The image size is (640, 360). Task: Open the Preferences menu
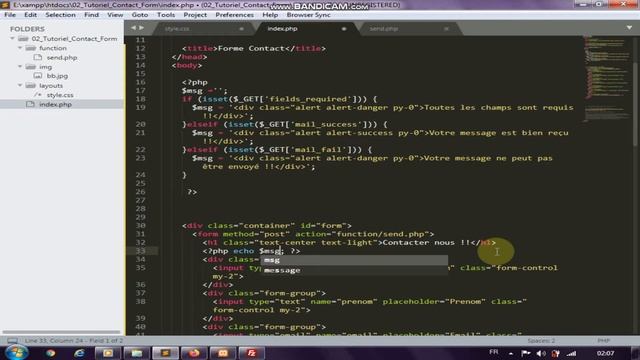(234, 15)
